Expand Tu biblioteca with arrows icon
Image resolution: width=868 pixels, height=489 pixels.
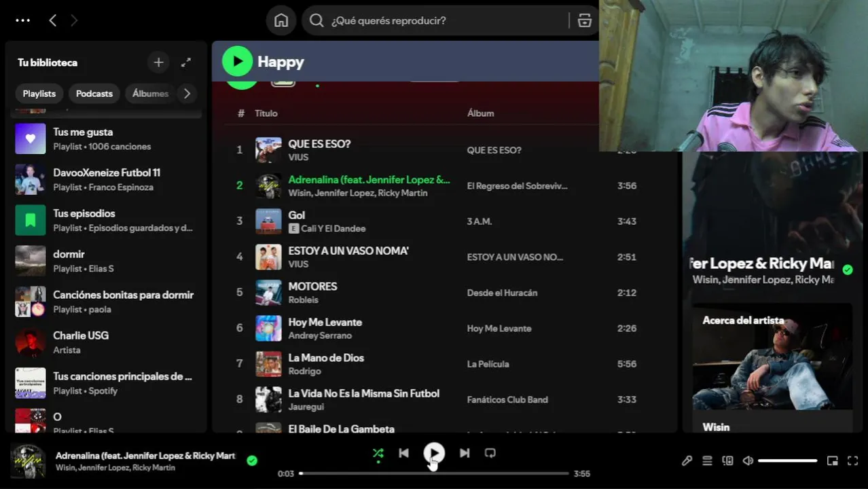pos(186,62)
